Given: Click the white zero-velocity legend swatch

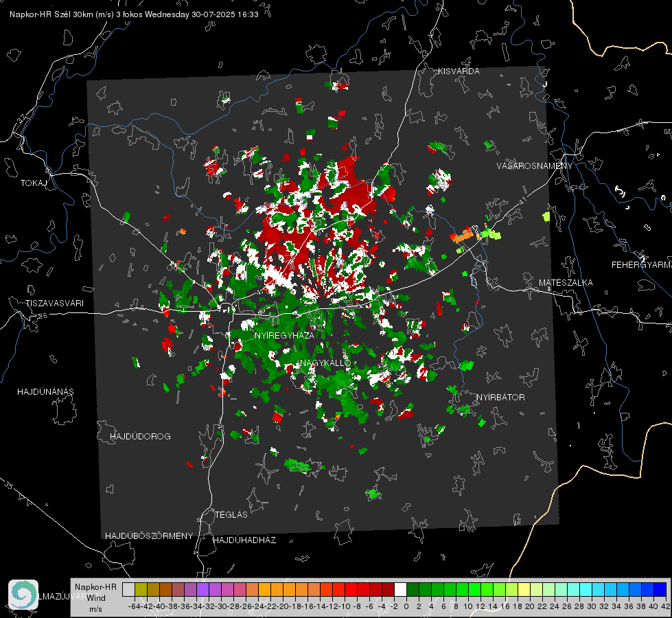Looking at the screenshot, I should (400, 589).
